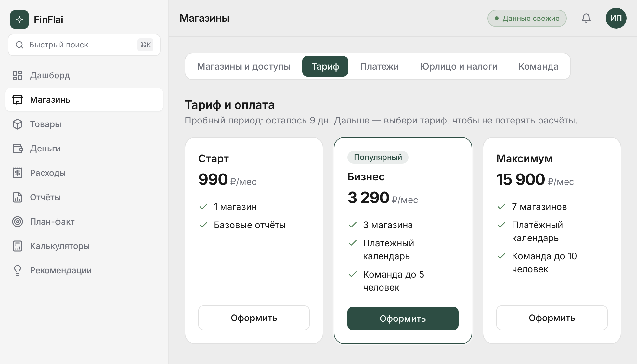
Task: Click the Бизнес plan title
Action: click(366, 177)
